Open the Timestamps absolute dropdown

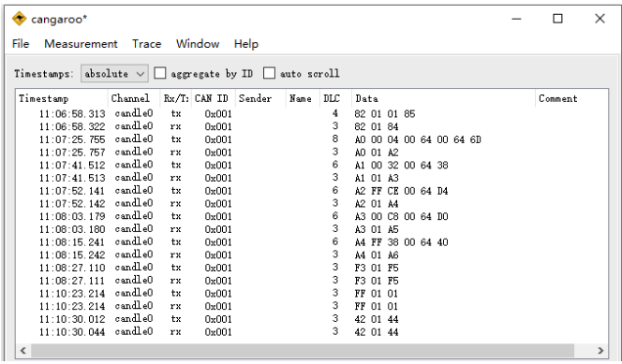point(114,74)
